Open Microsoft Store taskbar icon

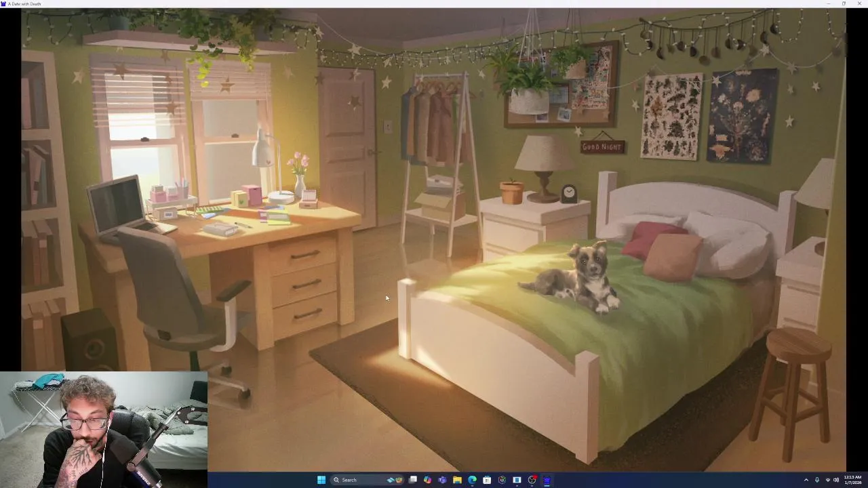point(487,480)
